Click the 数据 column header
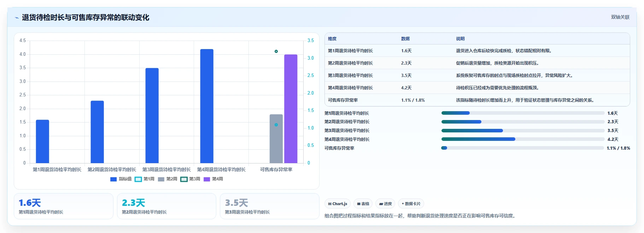This screenshot has width=644, height=233. coord(405,39)
